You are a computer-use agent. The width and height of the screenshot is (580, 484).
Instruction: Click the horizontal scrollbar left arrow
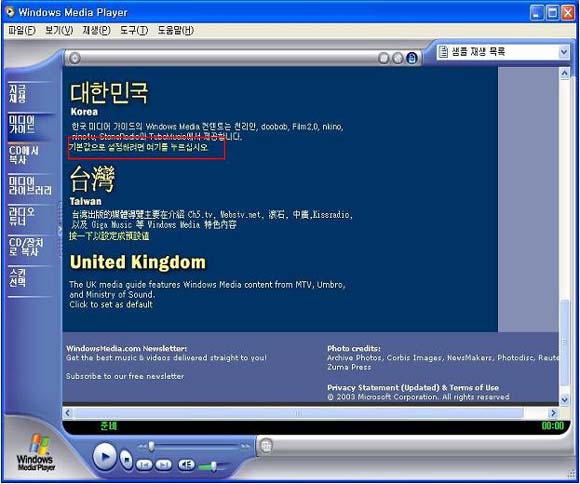(68, 413)
